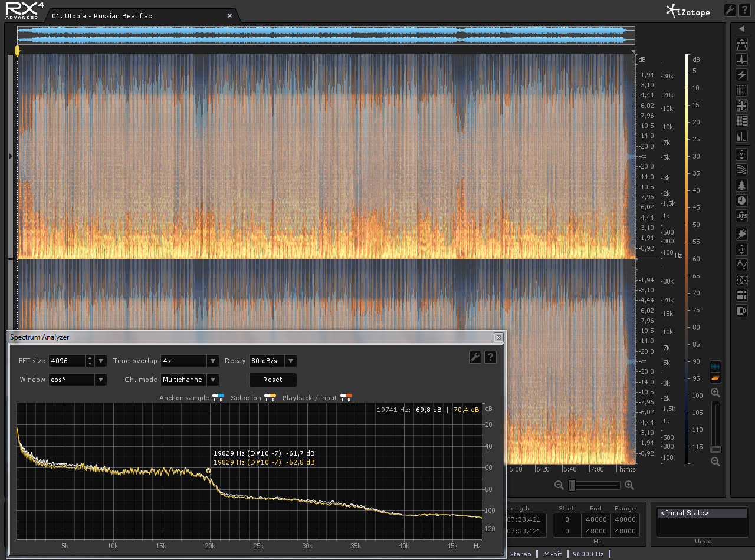The image size is (755, 560).
Task: Select the Russian Beat.flac file tab
Action: tap(101, 16)
